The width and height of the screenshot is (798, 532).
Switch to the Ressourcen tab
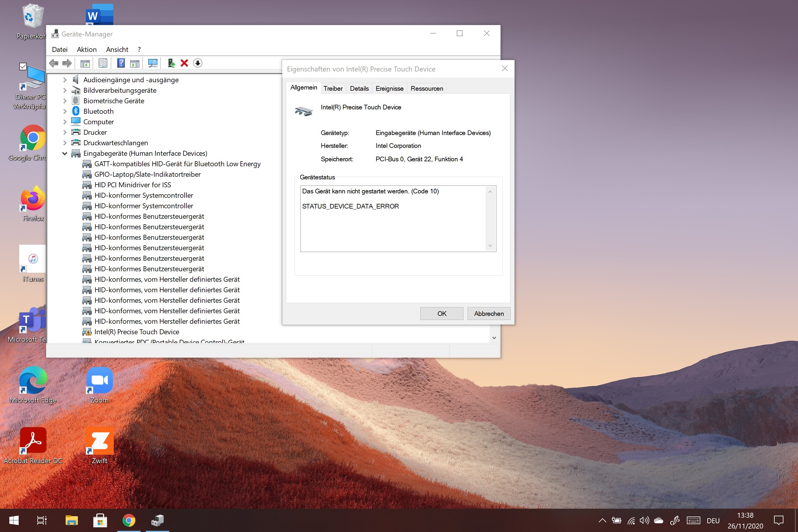click(427, 88)
